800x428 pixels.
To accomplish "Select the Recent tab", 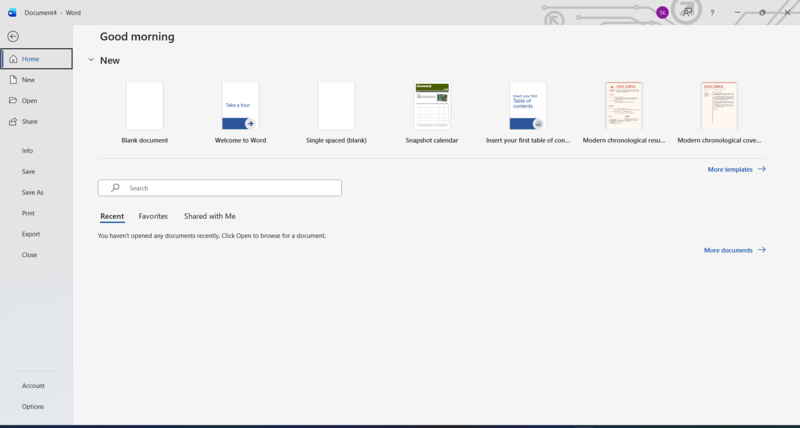I will coord(112,216).
